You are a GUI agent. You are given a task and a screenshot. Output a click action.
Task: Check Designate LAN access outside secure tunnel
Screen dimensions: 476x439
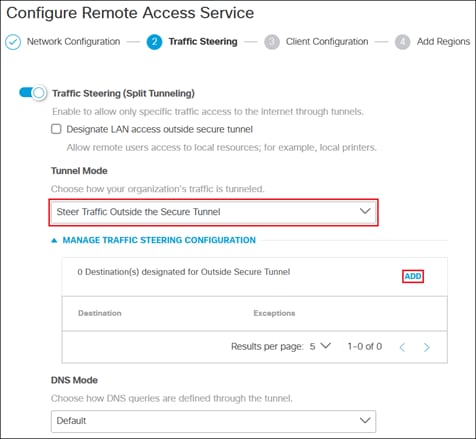pyautogui.click(x=56, y=129)
